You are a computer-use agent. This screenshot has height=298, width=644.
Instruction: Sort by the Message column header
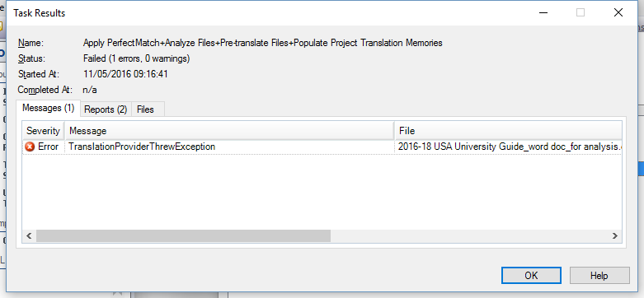click(x=229, y=131)
